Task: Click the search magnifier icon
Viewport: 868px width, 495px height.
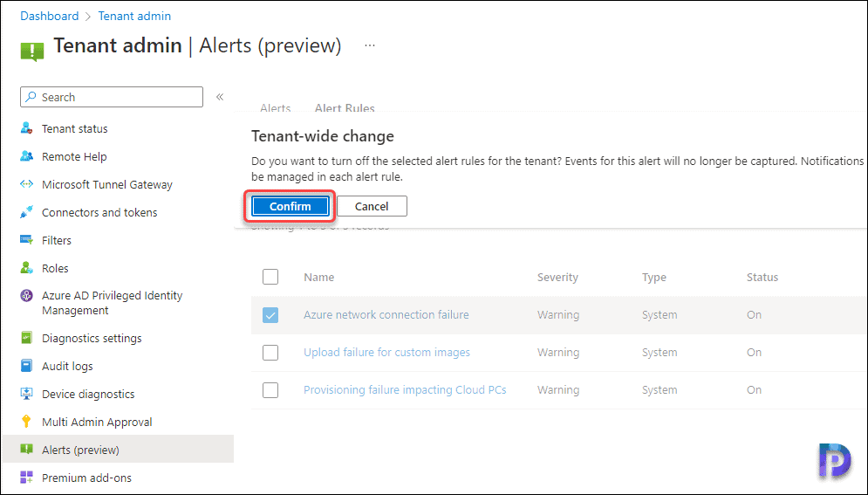Action: pos(31,97)
